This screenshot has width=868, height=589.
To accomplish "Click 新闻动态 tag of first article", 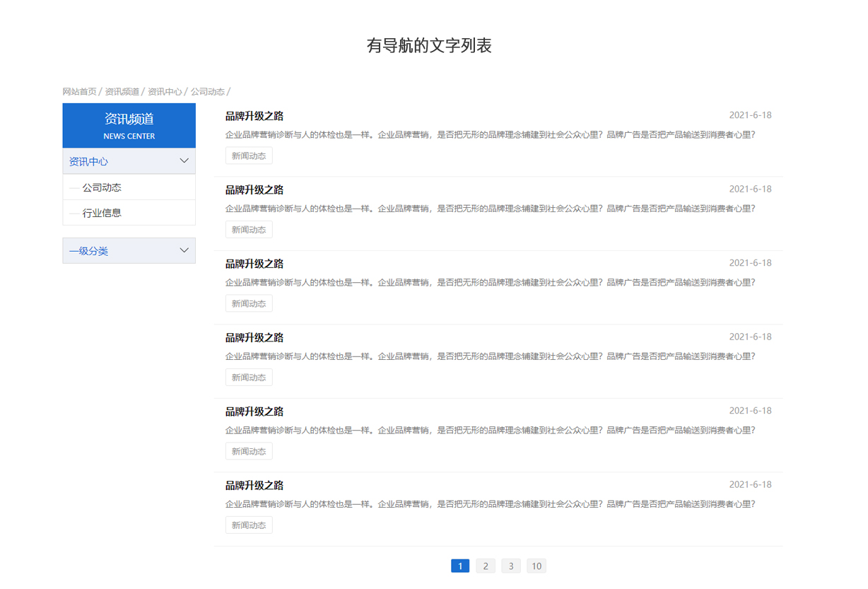I will click(249, 156).
